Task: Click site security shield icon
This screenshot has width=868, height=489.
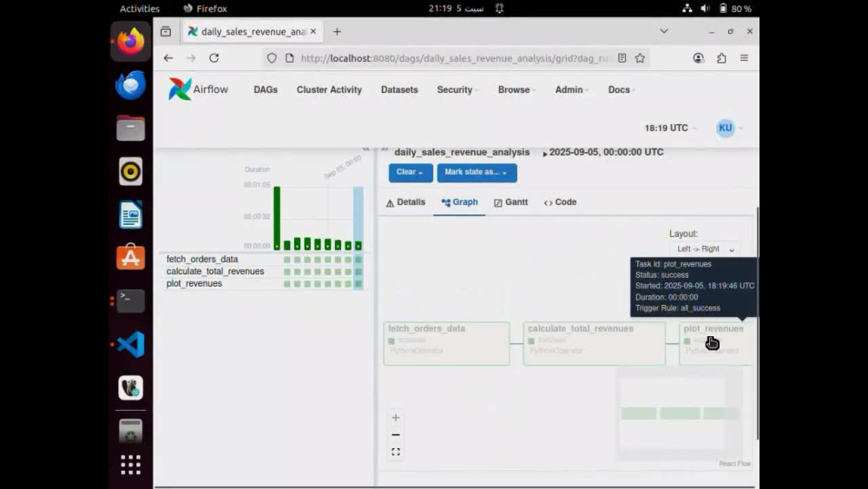Action: click(x=271, y=58)
